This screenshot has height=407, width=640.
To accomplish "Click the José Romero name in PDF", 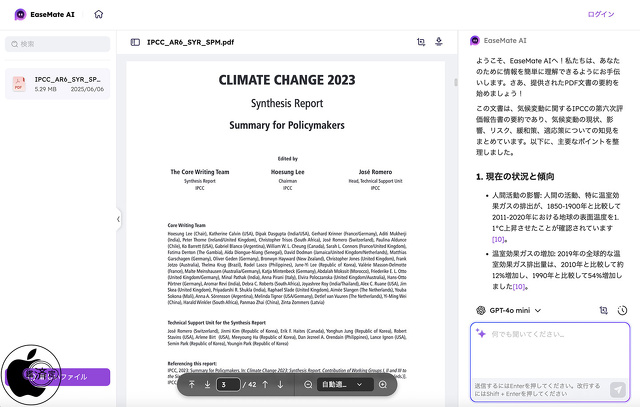I will pyautogui.click(x=376, y=172).
